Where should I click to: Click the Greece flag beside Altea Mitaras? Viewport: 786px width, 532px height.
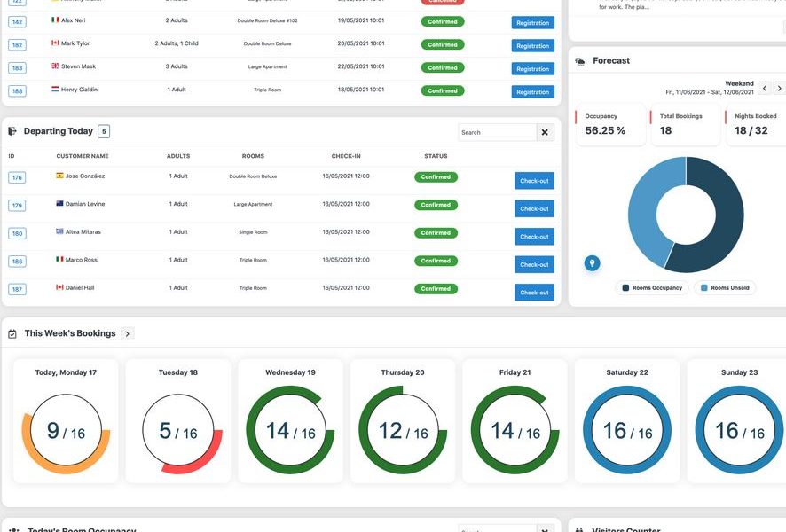[x=59, y=231]
